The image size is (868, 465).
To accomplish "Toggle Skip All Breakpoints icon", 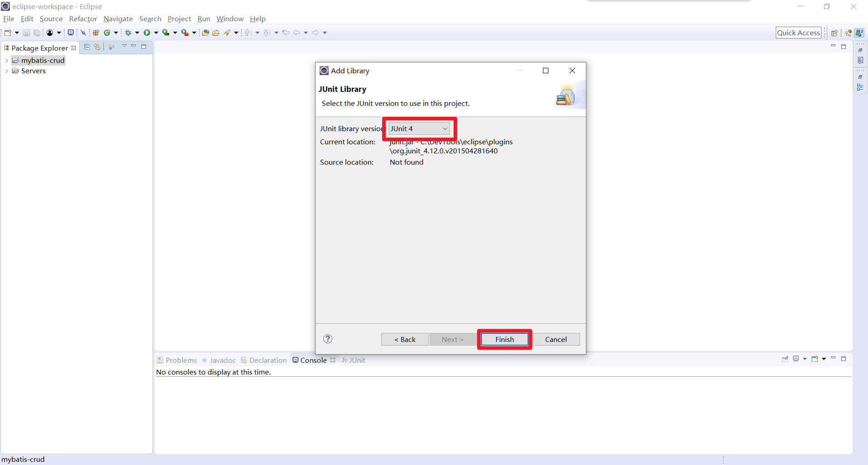I will [x=84, y=33].
